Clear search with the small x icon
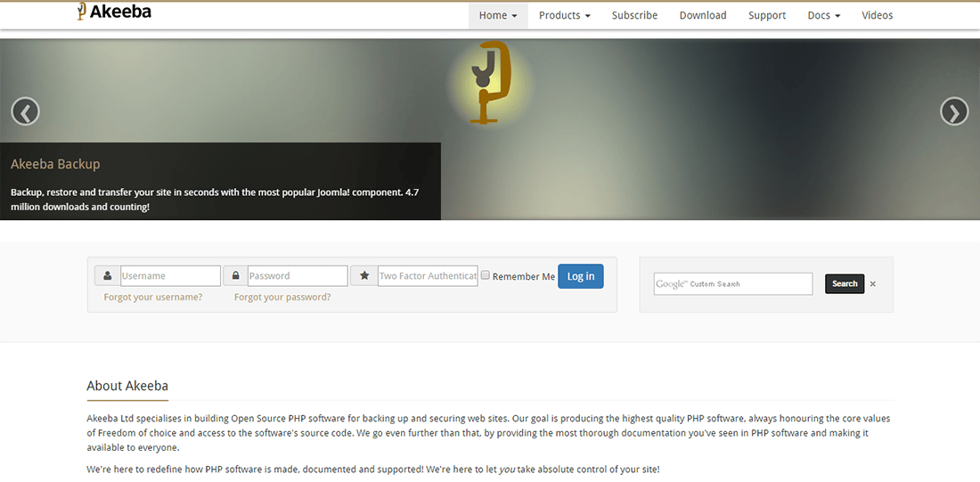Image resolution: width=980 pixels, height=482 pixels. point(872,284)
